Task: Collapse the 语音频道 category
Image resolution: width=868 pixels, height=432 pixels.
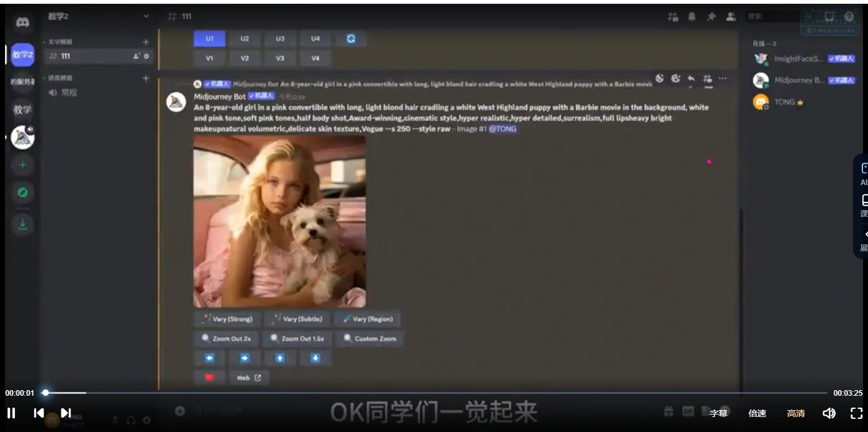Action: (59, 78)
